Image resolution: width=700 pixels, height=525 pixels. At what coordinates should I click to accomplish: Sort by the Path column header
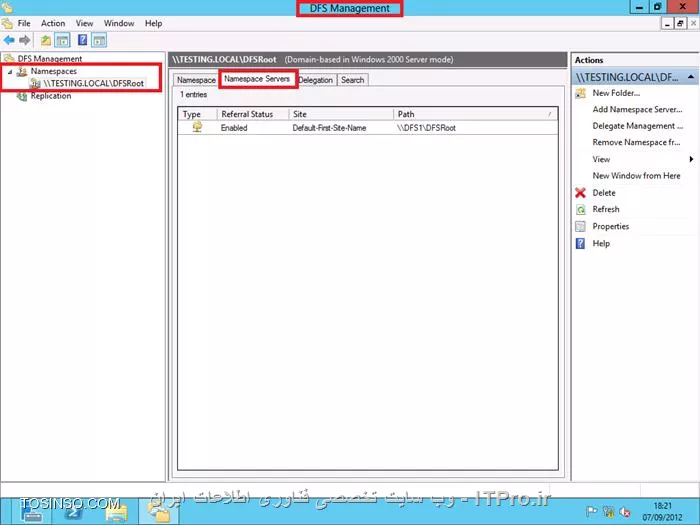(475, 114)
